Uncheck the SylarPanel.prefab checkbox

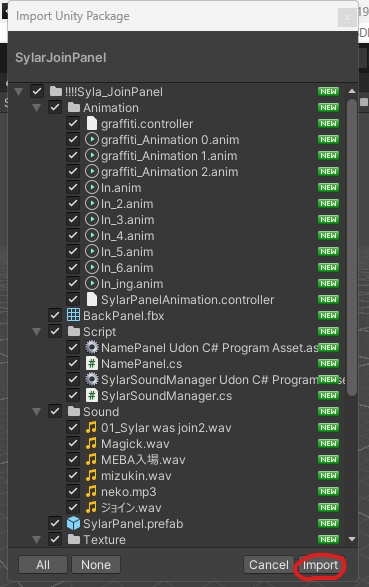55,524
